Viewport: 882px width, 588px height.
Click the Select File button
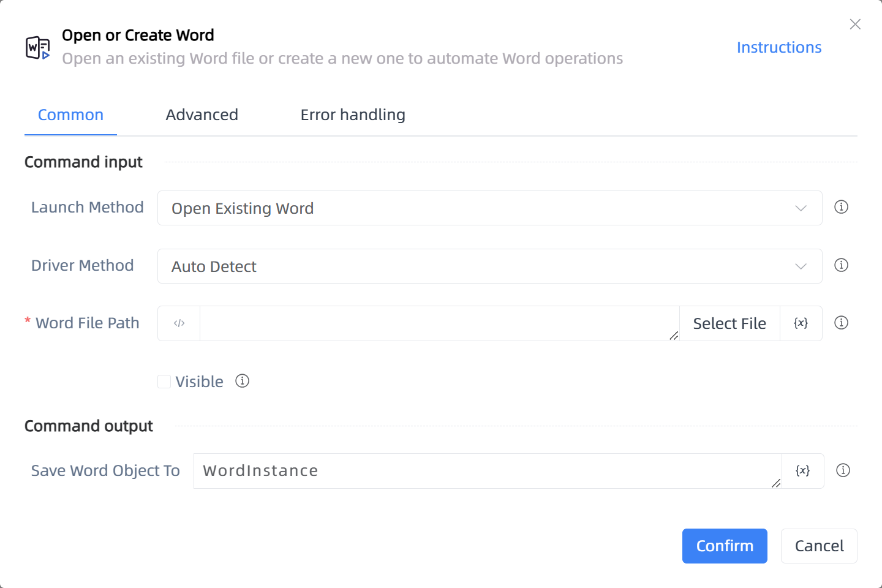click(729, 323)
